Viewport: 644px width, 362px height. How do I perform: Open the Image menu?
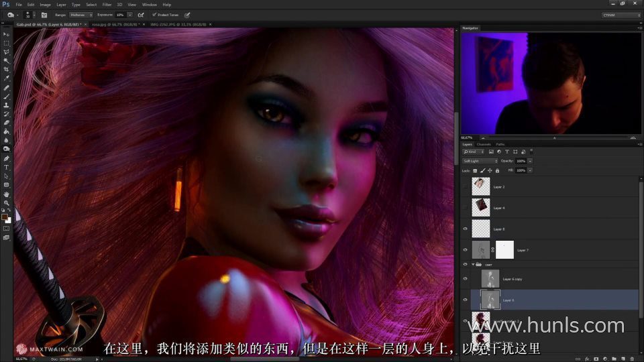[45, 5]
